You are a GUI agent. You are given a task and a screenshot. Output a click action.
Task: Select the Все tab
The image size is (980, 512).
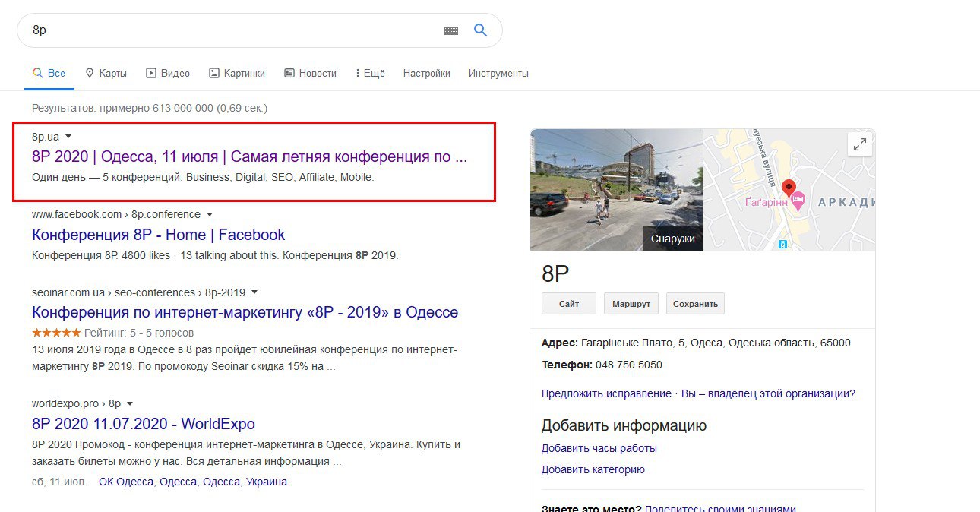49,74
